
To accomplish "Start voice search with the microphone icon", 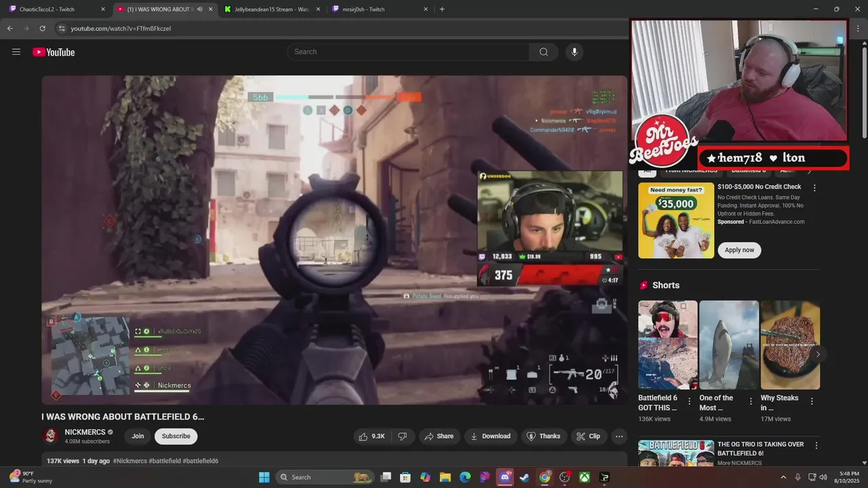I will 574,52.
